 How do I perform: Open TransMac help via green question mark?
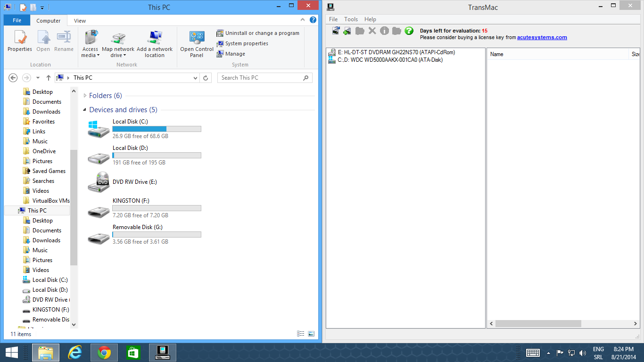[x=409, y=31]
